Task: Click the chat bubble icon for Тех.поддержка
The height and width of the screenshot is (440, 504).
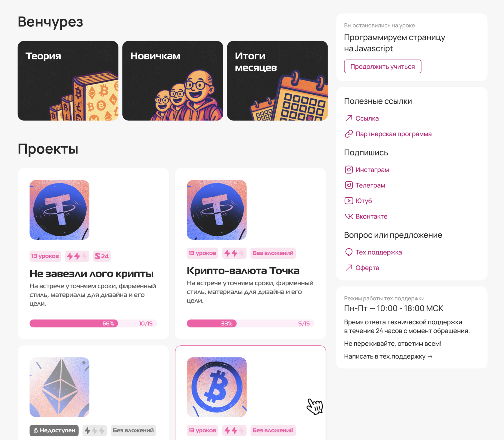Action: coord(349,252)
